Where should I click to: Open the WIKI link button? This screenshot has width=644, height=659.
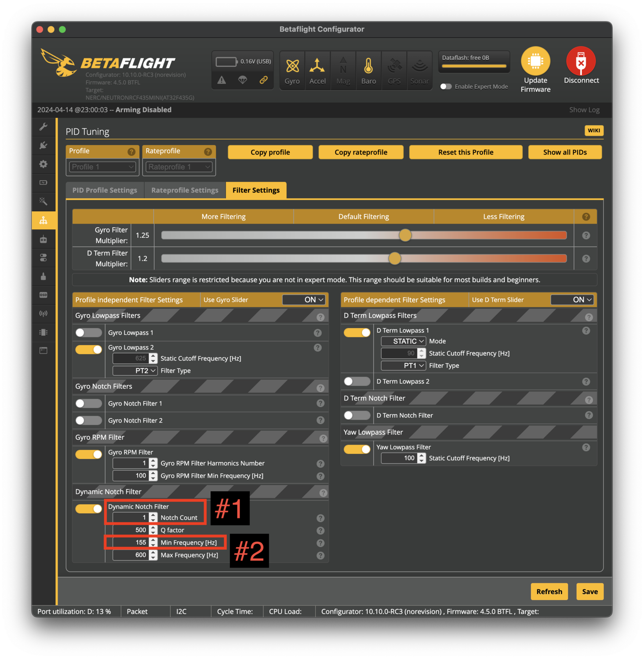point(594,130)
